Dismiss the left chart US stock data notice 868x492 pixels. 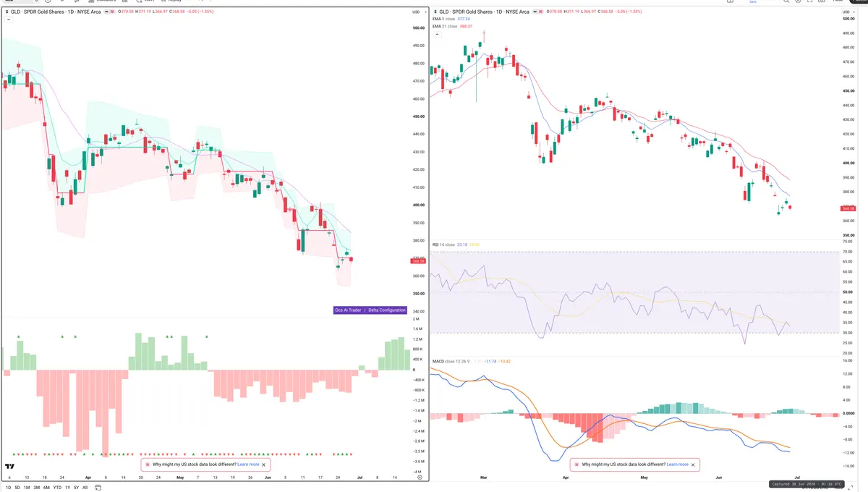pyautogui.click(x=264, y=465)
